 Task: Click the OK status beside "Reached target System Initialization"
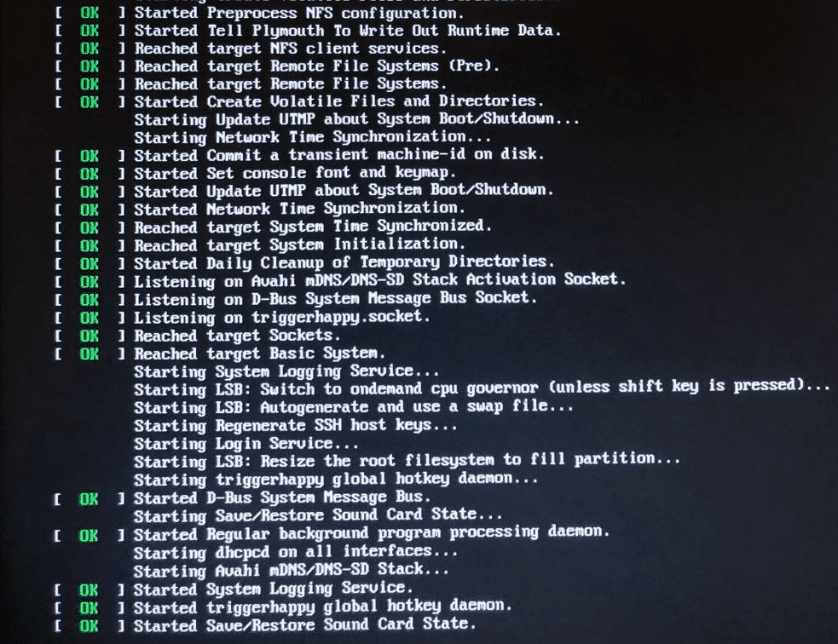(90, 245)
